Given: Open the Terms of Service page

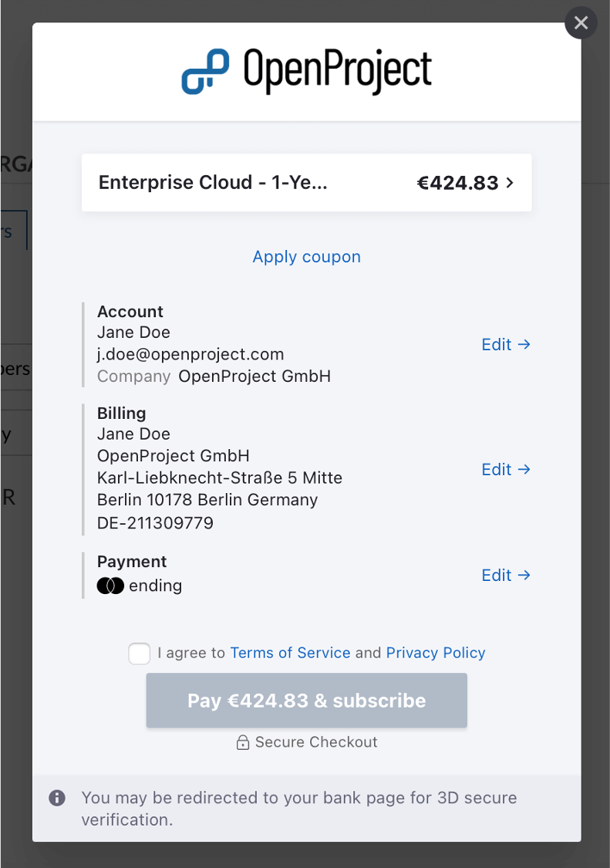Looking at the screenshot, I should click(x=289, y=653).
